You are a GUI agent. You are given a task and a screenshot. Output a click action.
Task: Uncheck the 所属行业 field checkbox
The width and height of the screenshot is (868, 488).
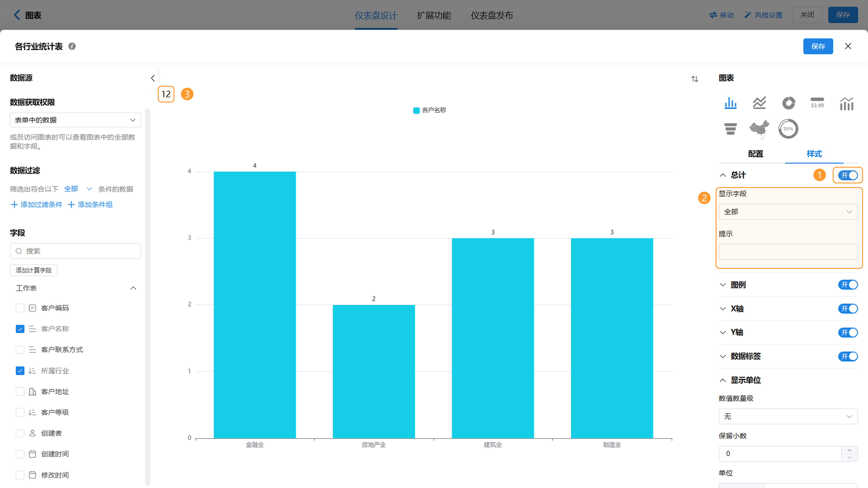point(20,371)
